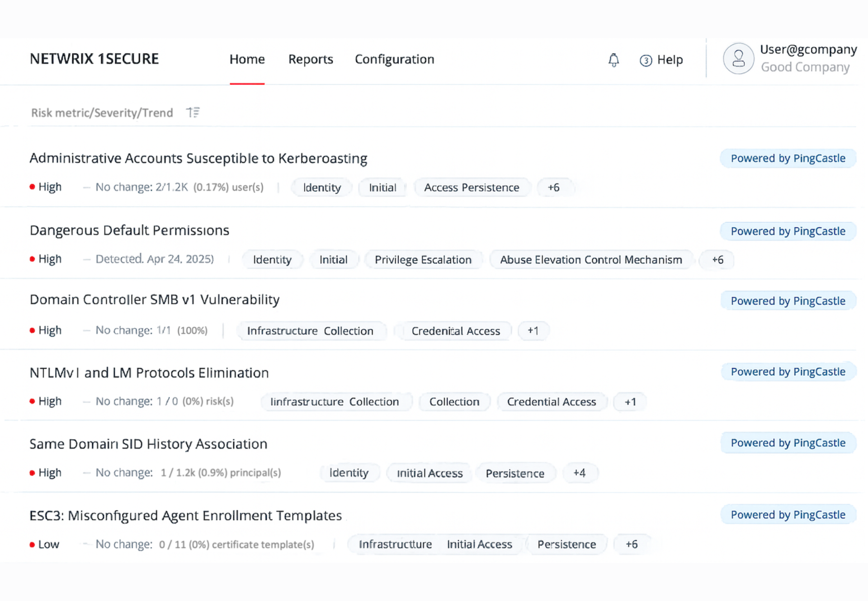This screenshot has width=868, height=601.
Task: Click Powered by PingCastle badge for Kerberoasting
Action: click(x=788, y=158)
